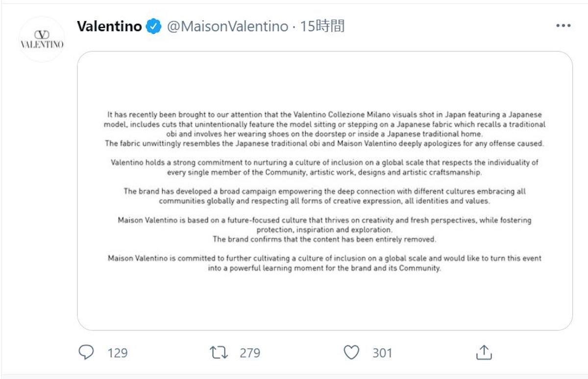Click the Valentino display name
588x379 pixels.
tap(109, 26)
